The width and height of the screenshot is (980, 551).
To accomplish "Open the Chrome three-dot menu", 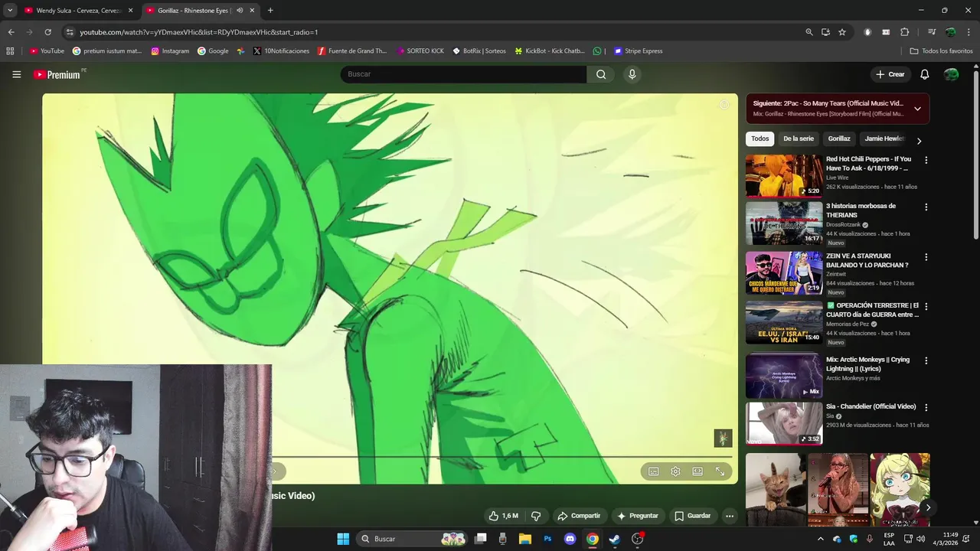I will [x=968, y=32].
